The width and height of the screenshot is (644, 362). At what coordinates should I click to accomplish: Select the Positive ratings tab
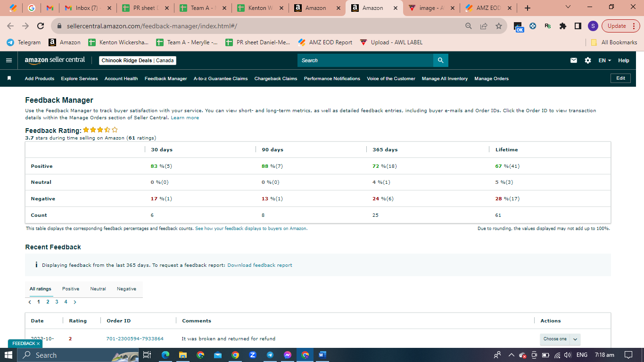click(x=71, y=289)
